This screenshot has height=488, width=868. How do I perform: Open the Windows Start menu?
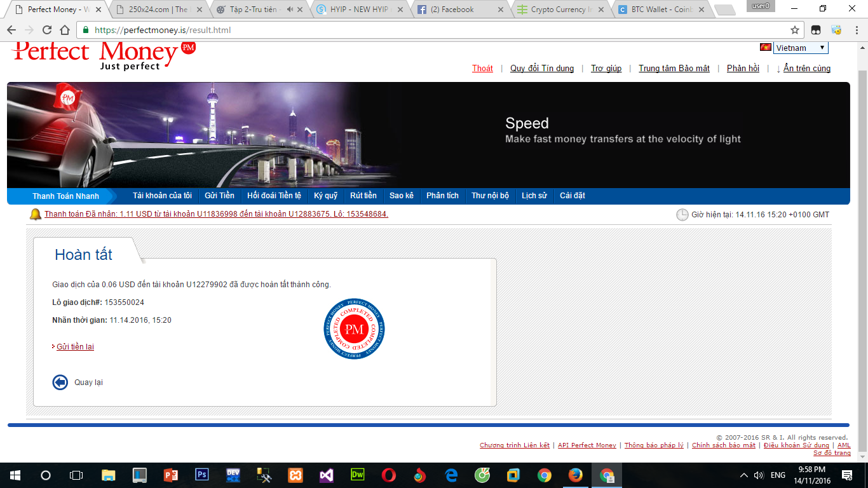tap(15, 475)
